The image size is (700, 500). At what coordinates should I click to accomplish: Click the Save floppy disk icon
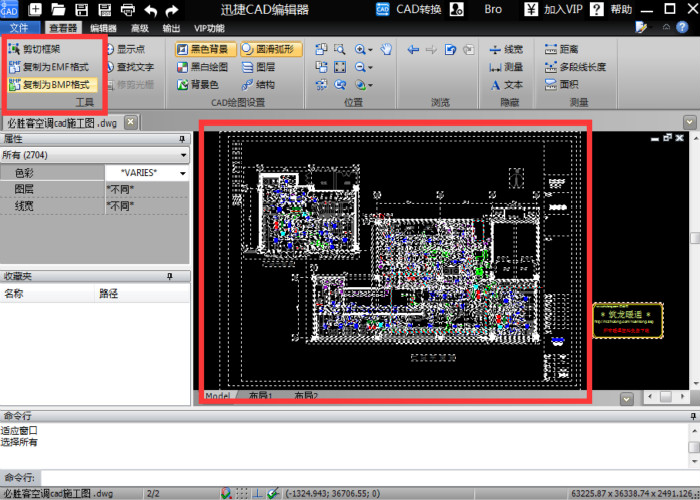coord(81,9)
